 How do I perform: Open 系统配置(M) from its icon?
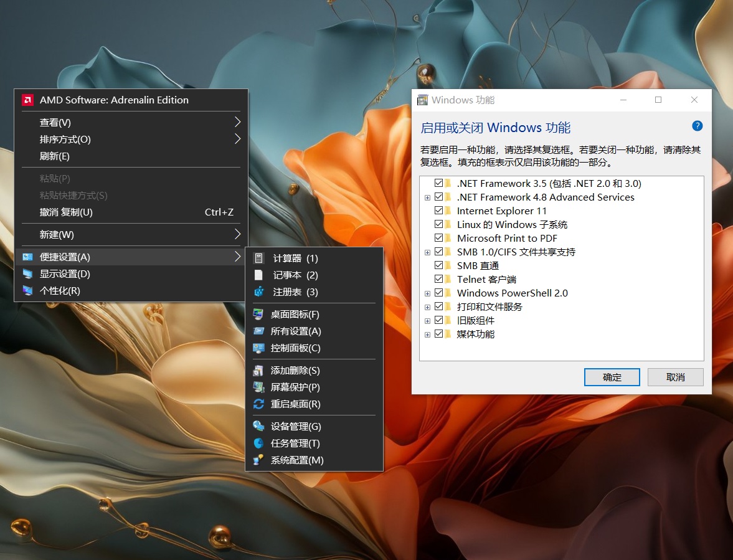coord(258,460)
